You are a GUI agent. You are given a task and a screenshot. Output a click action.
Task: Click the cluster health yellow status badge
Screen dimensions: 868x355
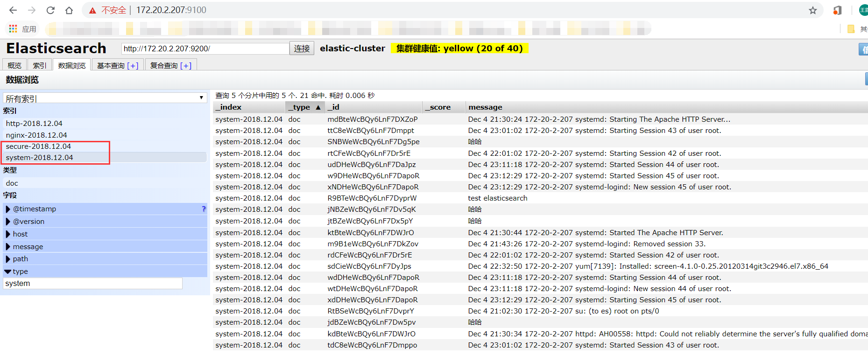[459, 48]
